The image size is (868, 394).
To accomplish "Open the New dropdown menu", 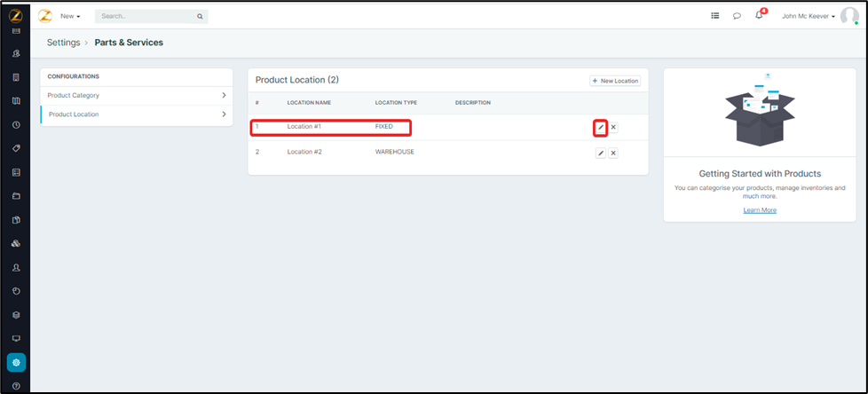I will click(x=70, y=16).
